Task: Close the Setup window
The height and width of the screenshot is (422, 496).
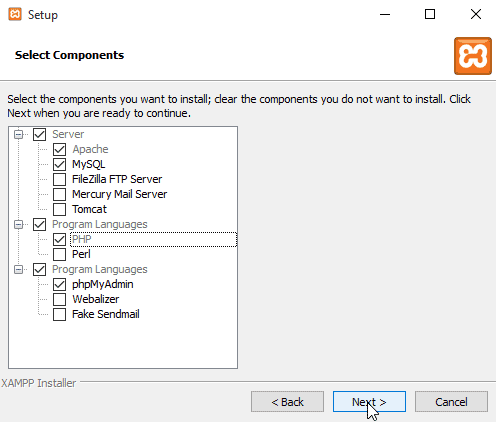Action: pyautogui.click(x=476, y=14)
